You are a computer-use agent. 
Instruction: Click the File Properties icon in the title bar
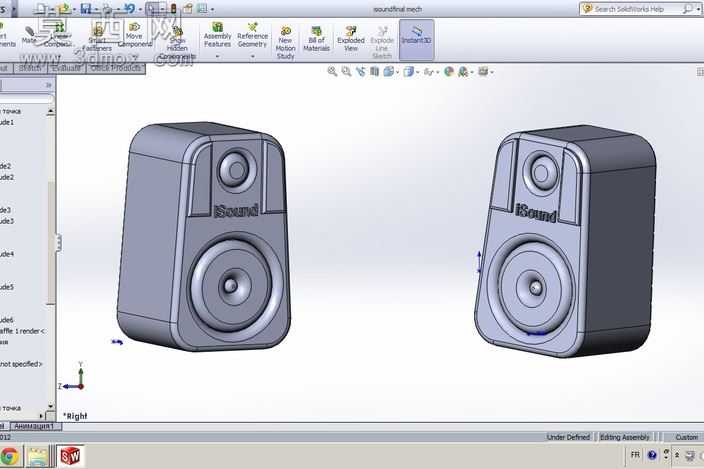pyautogui.click(x=188, y=9)
